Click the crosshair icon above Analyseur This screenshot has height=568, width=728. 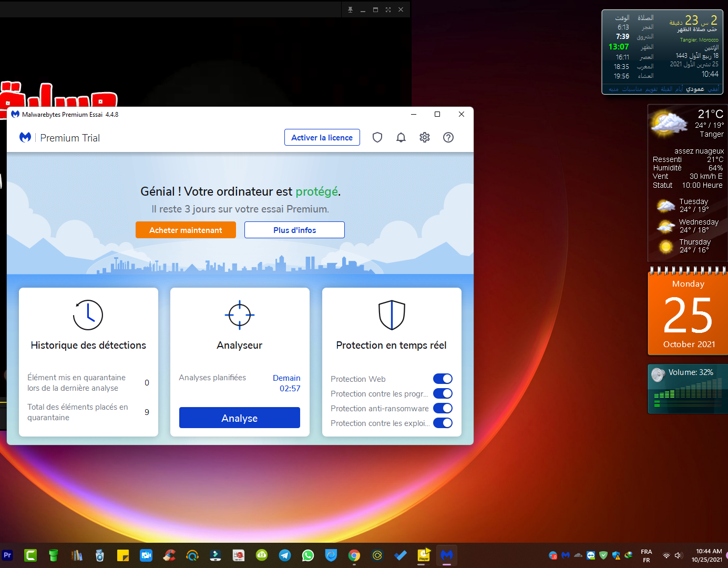click(x=240, y=315)
